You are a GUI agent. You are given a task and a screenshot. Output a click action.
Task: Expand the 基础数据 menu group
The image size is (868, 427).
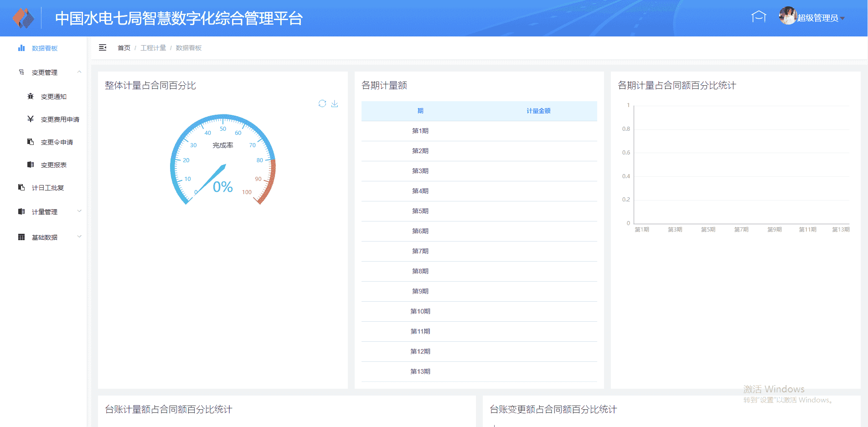tap(79, 237)
